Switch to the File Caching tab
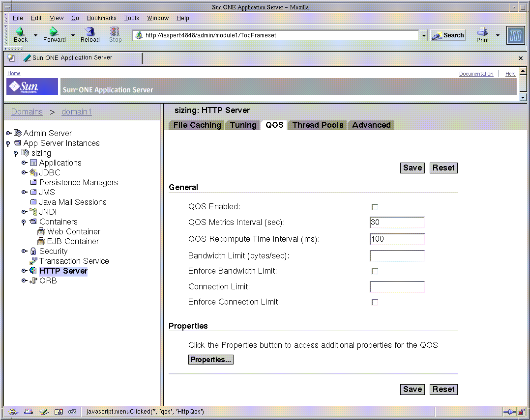The width and height of the screenshot is (530, 420). coord(197,125)
